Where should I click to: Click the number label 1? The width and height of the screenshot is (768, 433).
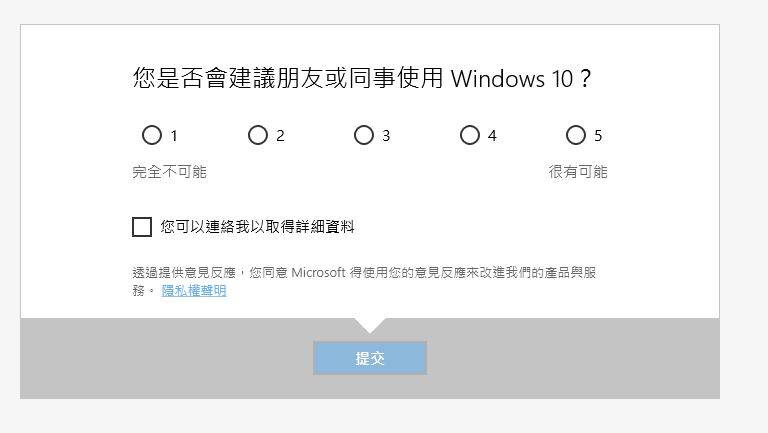point(174,136)
